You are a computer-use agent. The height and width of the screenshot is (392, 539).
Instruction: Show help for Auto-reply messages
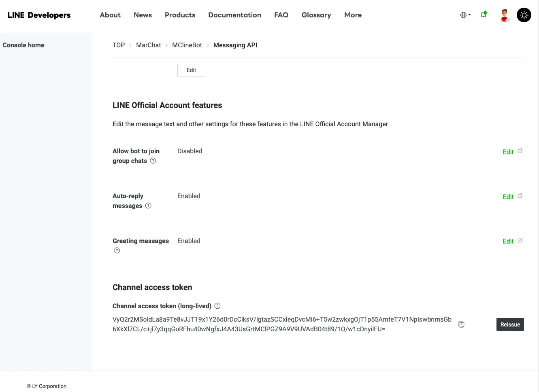coord(148,206)
